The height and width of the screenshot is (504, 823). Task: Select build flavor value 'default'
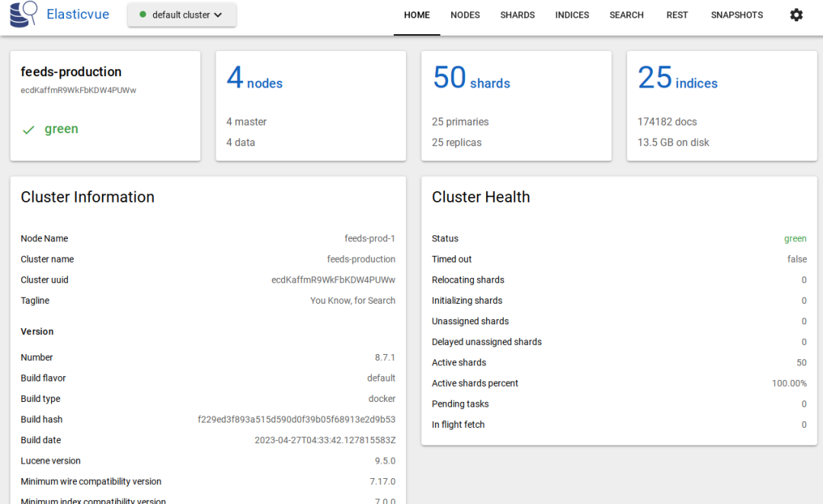click(x=381, y=378)
